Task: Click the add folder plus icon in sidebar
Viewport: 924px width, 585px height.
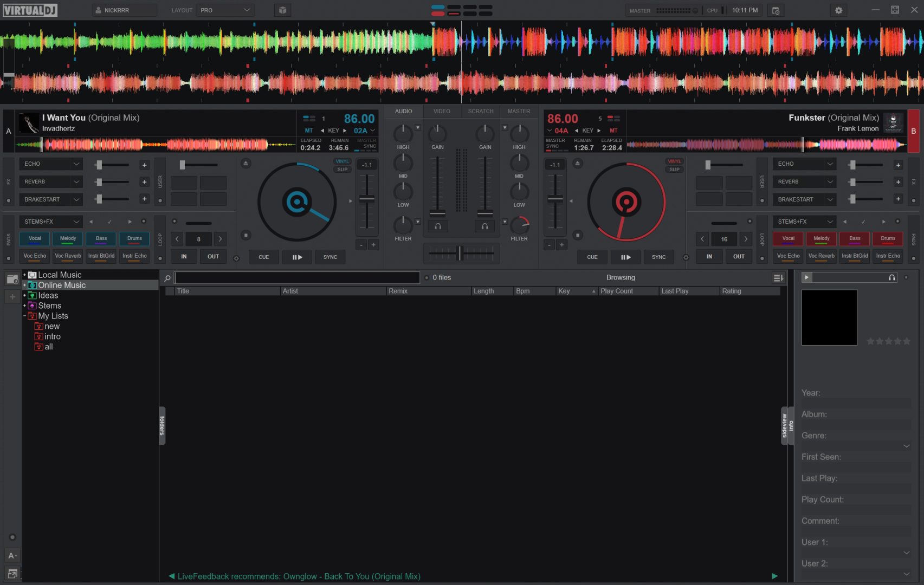Action: (x=12, y=296)
